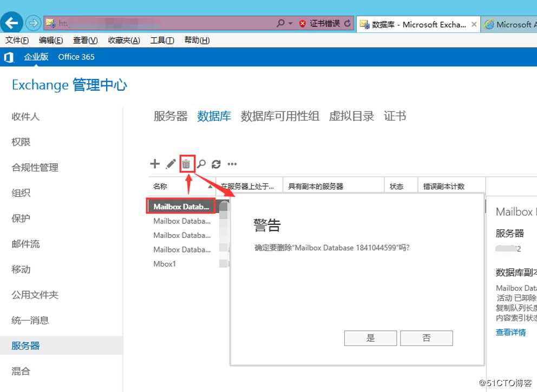
Task: Open the 查看详情 link
Action: (510, 332)
